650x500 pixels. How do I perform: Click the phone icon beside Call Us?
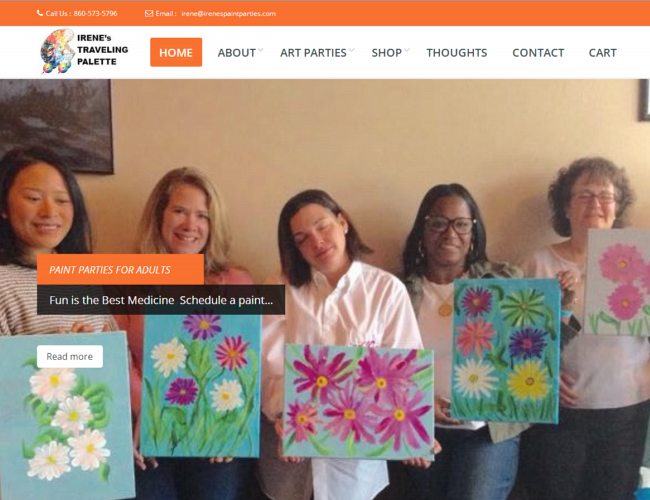click(40, 13)
